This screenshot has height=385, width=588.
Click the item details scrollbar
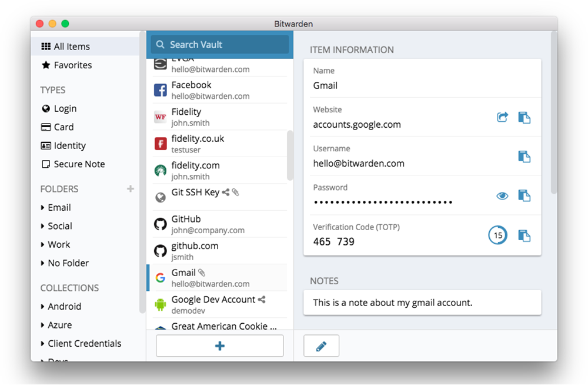tap(554, 112)
